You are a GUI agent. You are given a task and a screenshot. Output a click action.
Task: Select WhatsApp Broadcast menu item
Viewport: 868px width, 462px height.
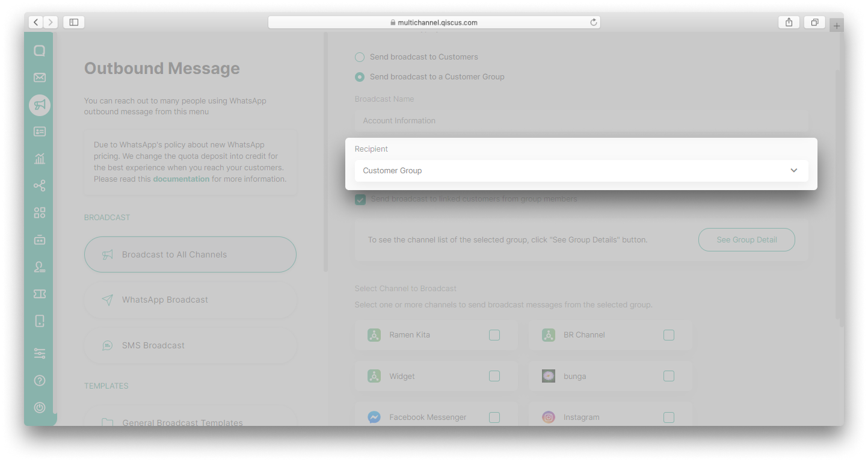[x=190, y=300]
